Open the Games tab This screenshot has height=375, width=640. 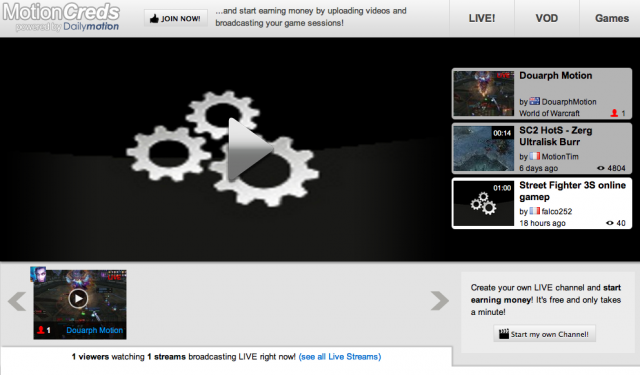coord(611,18)
